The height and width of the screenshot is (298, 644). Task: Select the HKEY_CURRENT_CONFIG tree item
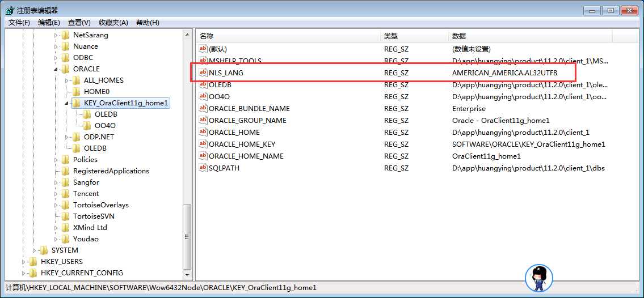[82, 273]
